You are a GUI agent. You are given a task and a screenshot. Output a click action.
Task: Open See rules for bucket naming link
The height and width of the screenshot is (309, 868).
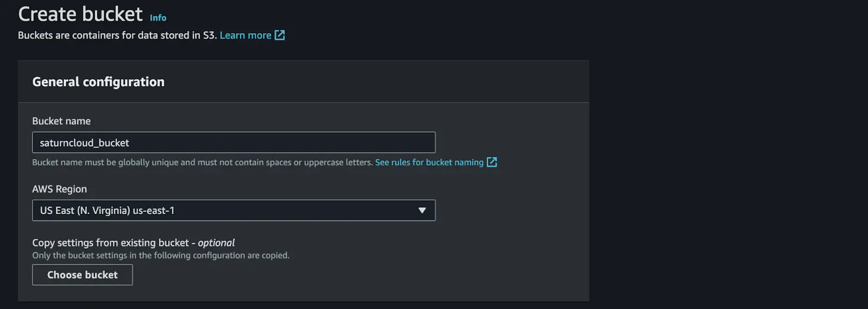pyautogui.click(x=429, y=162)
